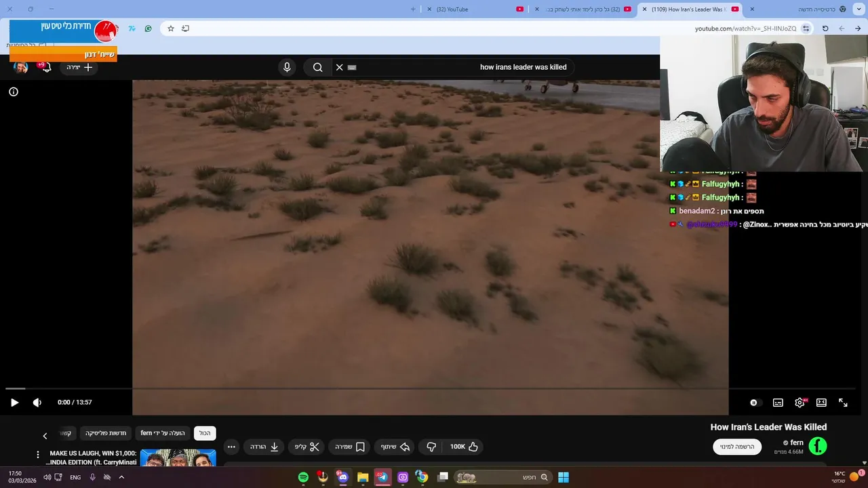The width and height of the screenshot is (868, 488).
Task: Open the Windows Start menu
Action: click(x=564, y=477)
